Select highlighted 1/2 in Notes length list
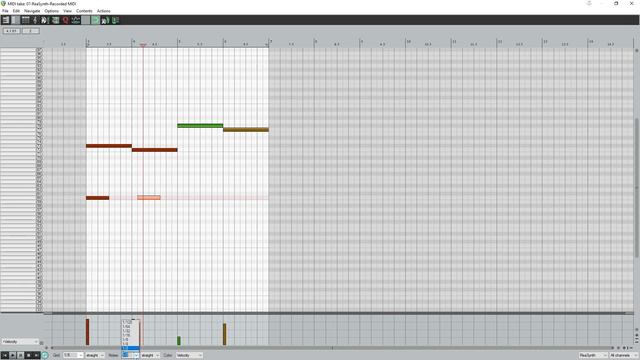Screen dimensions: 640x360 tap(130, 348)
